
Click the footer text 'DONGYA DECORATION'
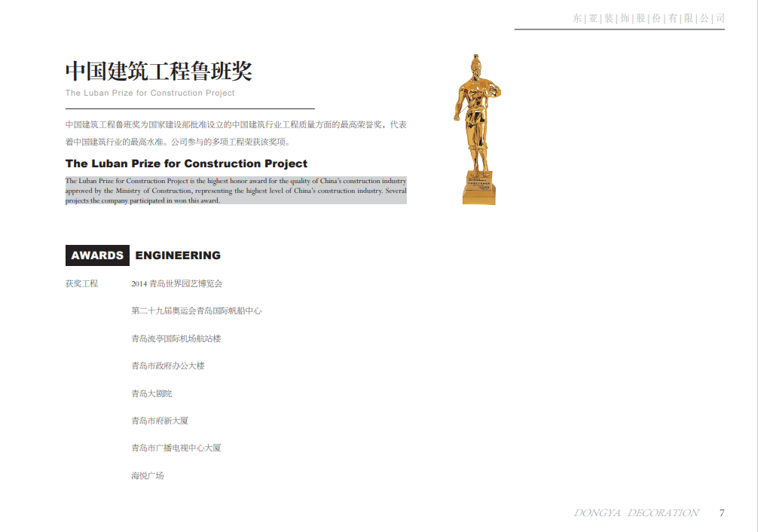(636, 512)
